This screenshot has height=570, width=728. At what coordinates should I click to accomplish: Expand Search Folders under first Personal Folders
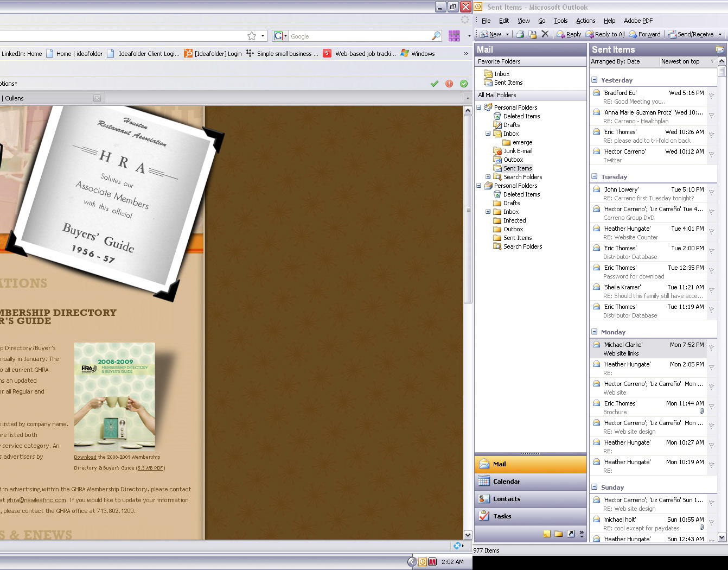coord(488,177)
